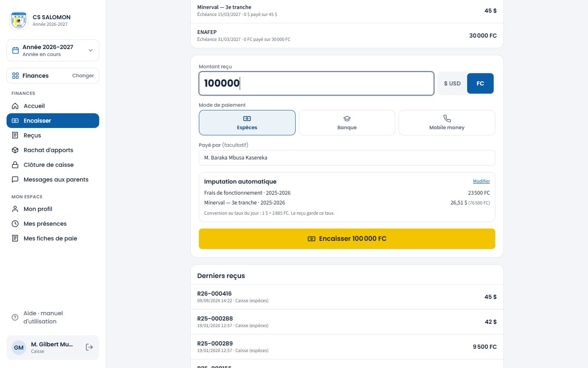Click the clock icon beside Mes présences
The width and height of the screenshot is (588, 368).
pyautogui.click(x=15, y=224)
